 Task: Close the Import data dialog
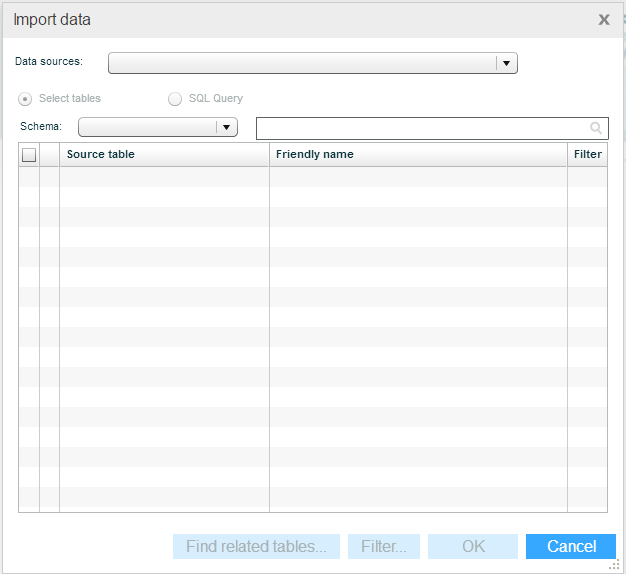[604, 19]
